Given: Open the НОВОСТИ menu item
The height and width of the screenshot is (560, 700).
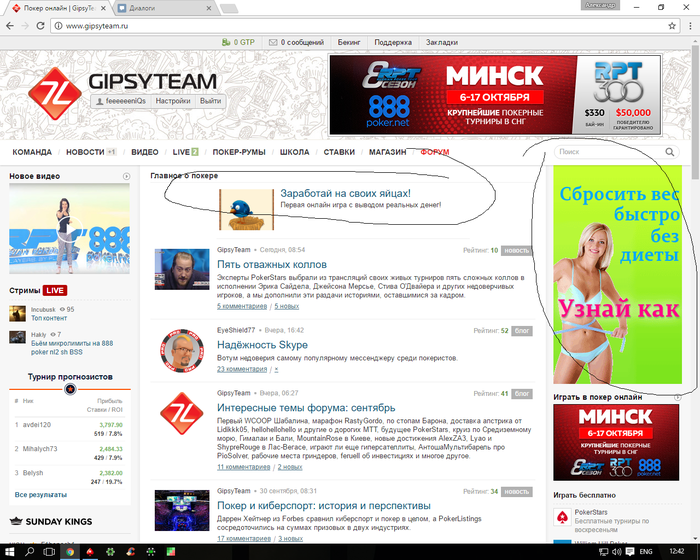Looking at the screenshot, I should [85, 152].
